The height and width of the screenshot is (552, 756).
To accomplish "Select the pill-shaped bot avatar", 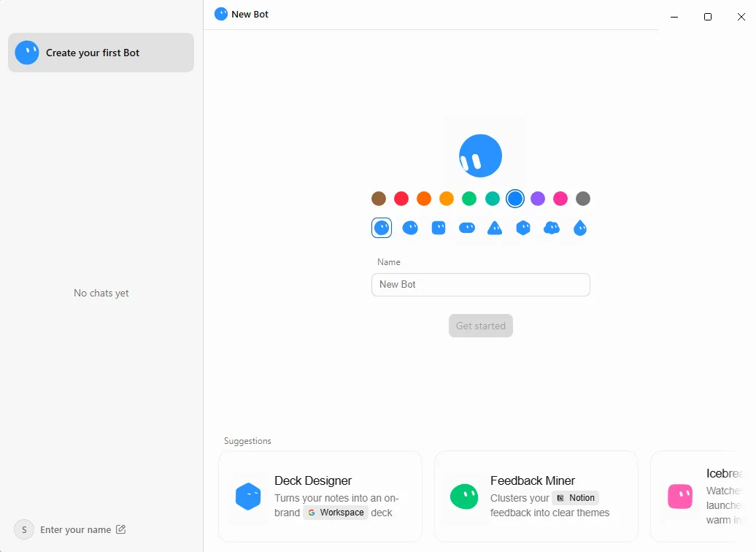I will (467, 228).
